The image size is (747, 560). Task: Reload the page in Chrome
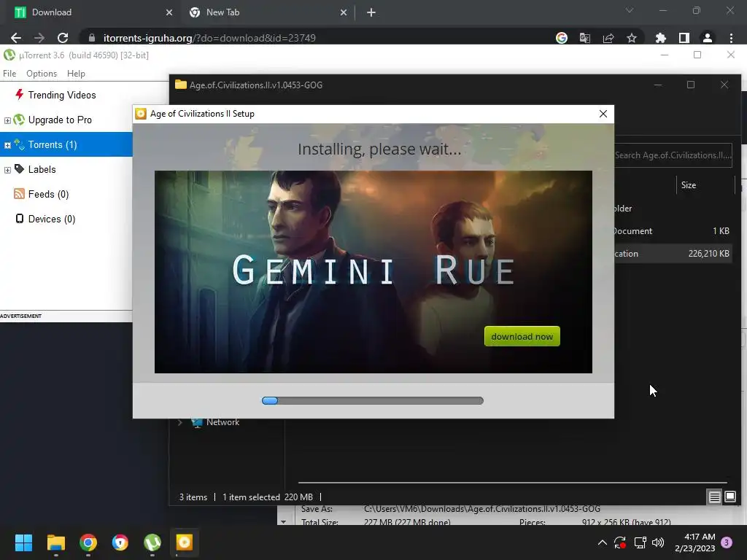click(x=63, y=38)
